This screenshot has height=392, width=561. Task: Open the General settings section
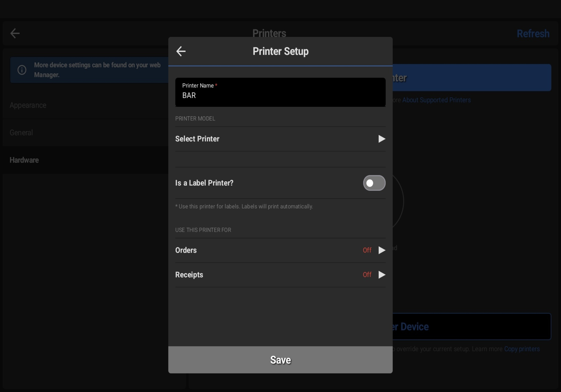pyautogui.click(x=21, y=133)
